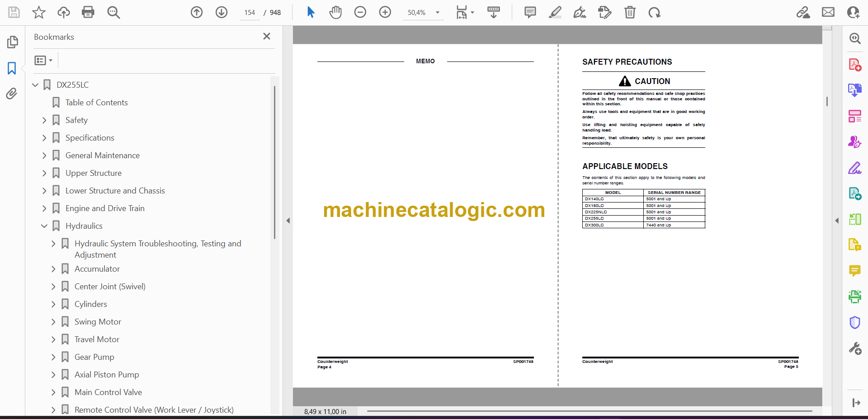The width and height of the screenshot is (868, 419).
Task: Jump to the Gear Pump bookmark
Action: click(x=94, y=357)
